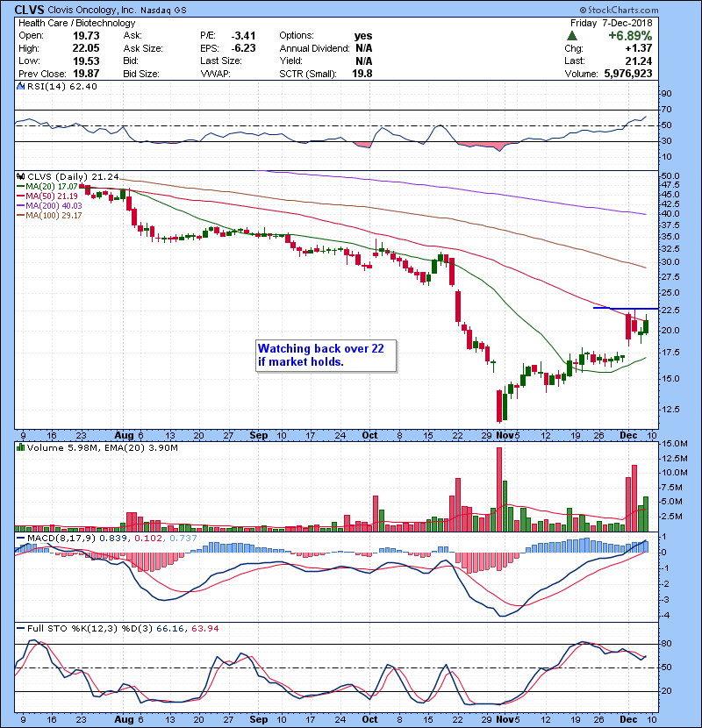Click the Volume value 5,976,923

[628, 74]
